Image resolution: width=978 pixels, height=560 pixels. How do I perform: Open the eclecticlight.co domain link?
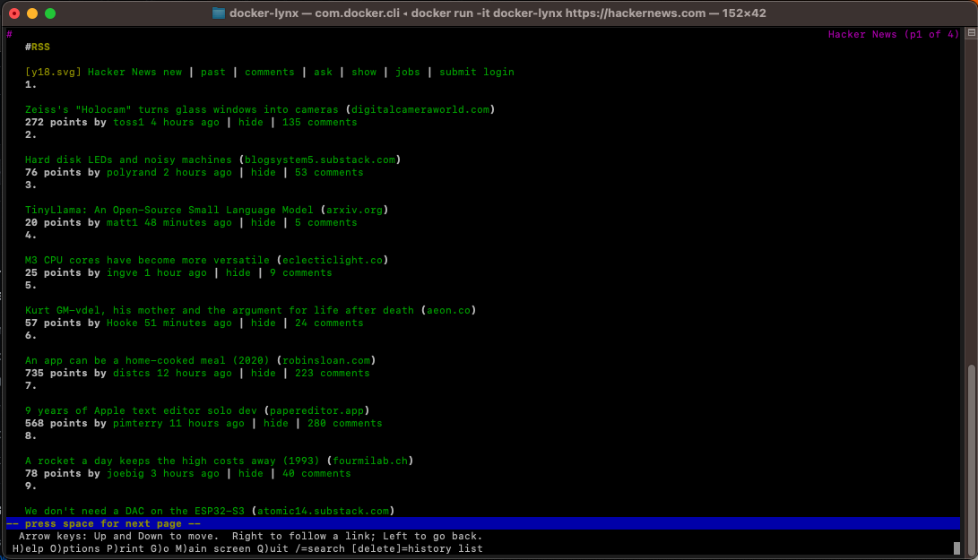click(x=333, y=260)
